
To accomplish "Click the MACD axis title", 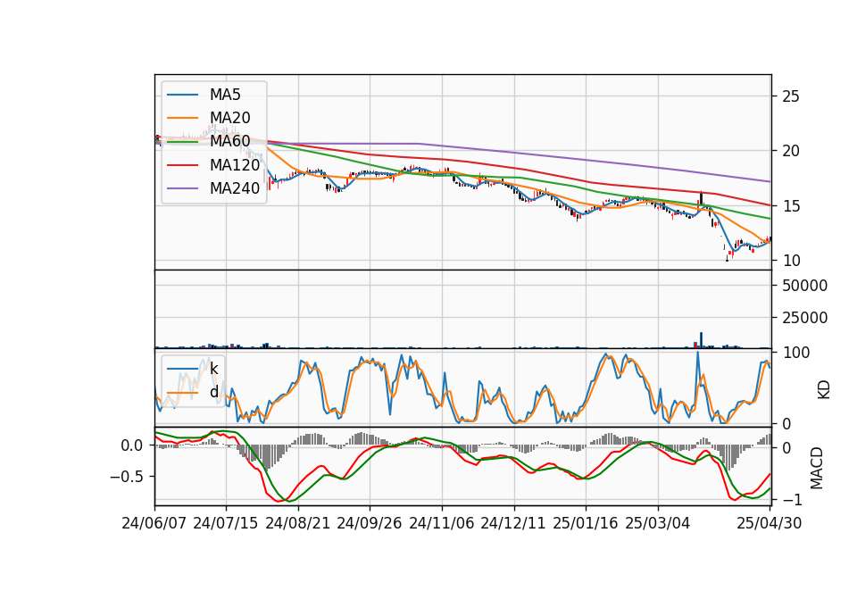I will (817, 469).
